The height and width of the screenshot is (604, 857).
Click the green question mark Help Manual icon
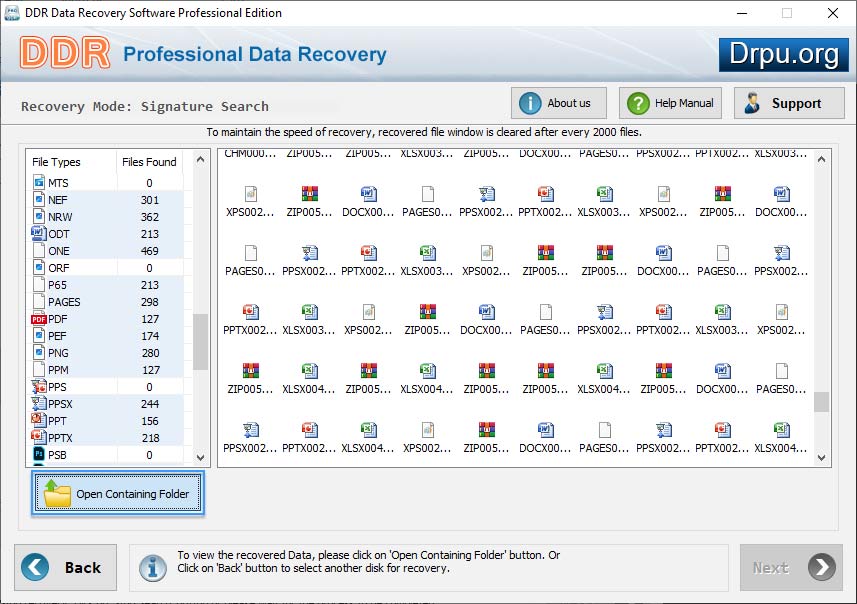point(638,103)
